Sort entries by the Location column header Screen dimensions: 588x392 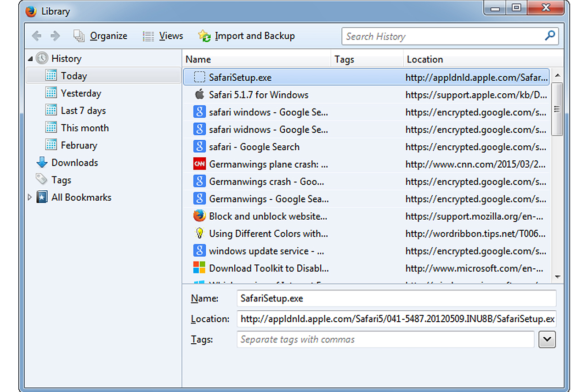(x=425, y=59)
